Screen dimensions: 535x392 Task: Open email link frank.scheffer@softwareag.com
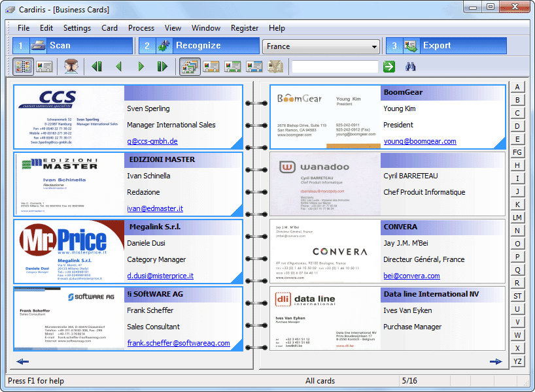point(179,343)
